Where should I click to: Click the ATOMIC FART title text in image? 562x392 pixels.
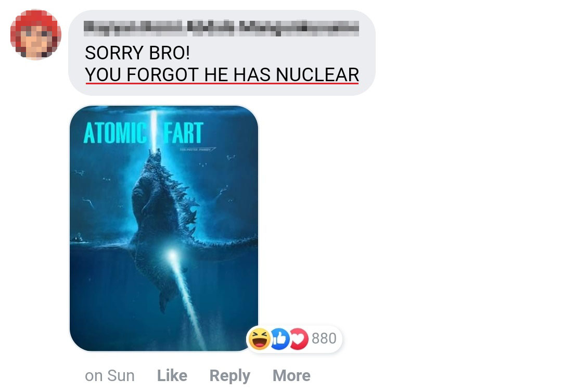tap(144, 133)
